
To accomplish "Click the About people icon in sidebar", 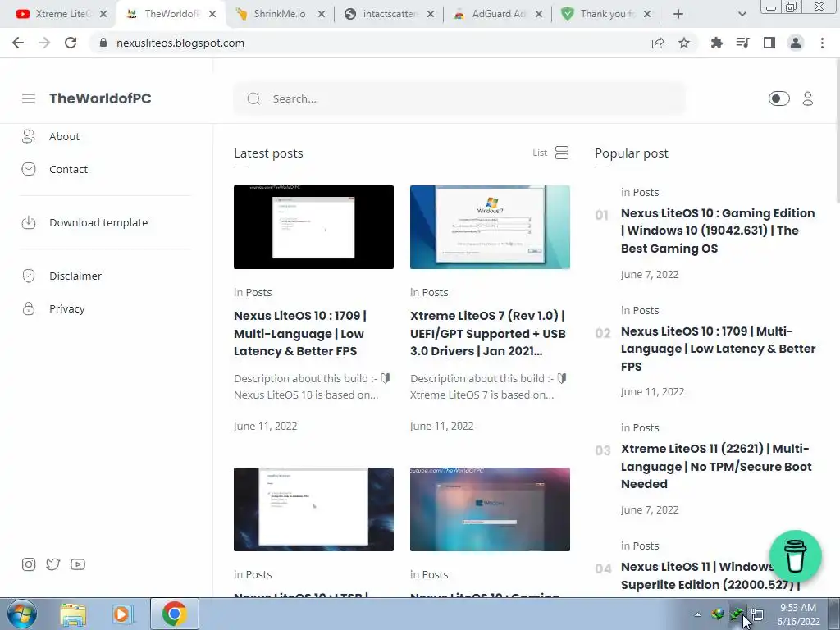I will click(x=29, y=137).
